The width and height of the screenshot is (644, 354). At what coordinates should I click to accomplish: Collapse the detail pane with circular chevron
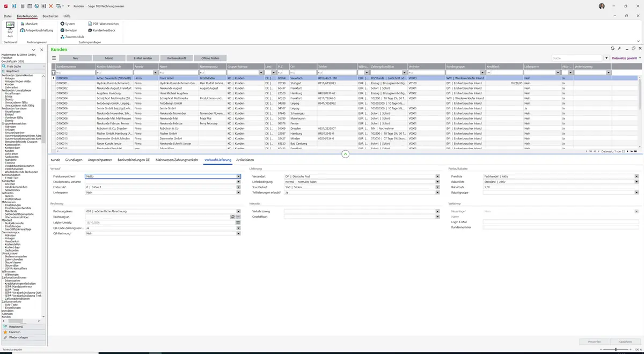pos(346,154)
